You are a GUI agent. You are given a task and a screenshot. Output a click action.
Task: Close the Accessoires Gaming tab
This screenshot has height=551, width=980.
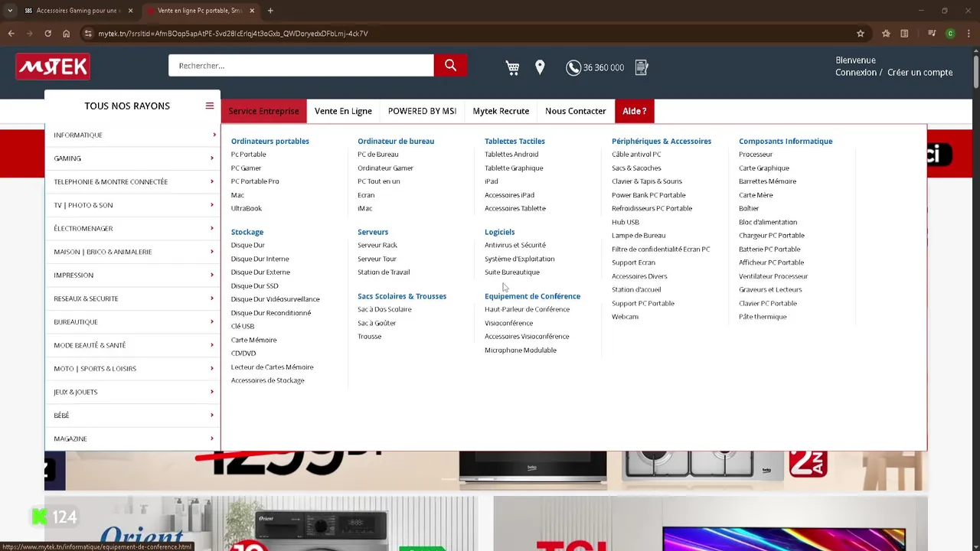[130, 11]
